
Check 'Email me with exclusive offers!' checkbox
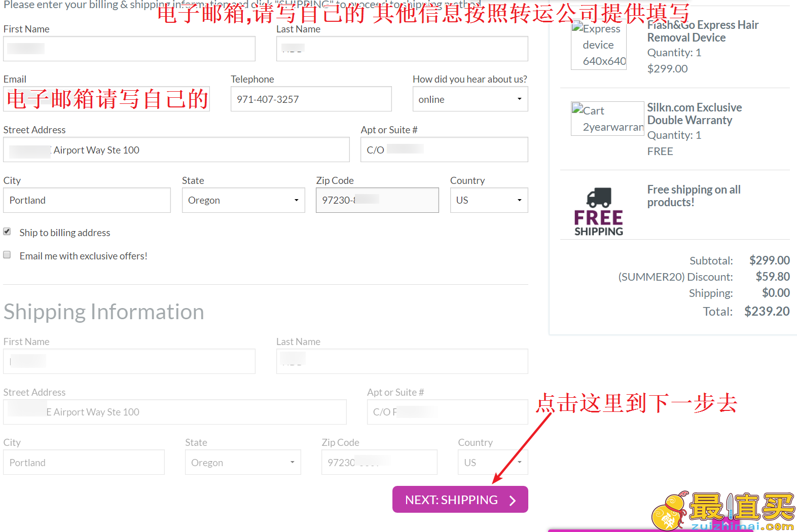pyautogui.click(x=7, y=255)
